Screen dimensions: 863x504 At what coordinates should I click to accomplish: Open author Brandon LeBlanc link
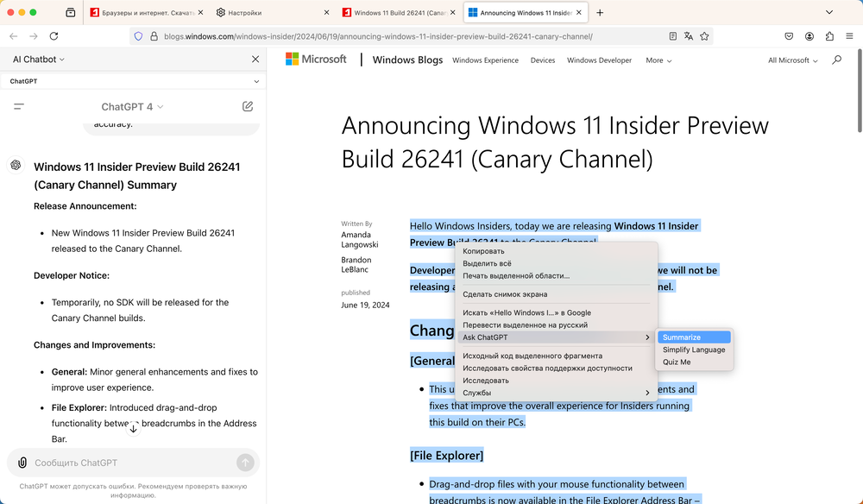pos(356,265)
